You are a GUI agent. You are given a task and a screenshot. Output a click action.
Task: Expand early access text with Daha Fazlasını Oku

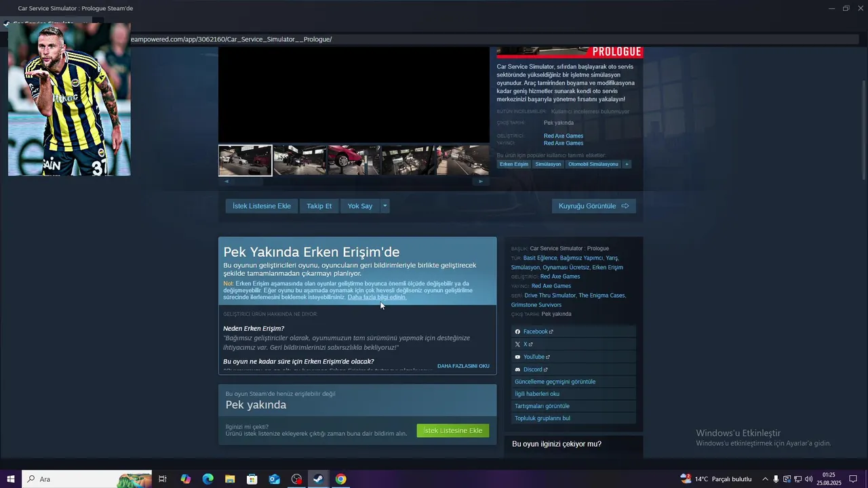[x=463, y=366]
